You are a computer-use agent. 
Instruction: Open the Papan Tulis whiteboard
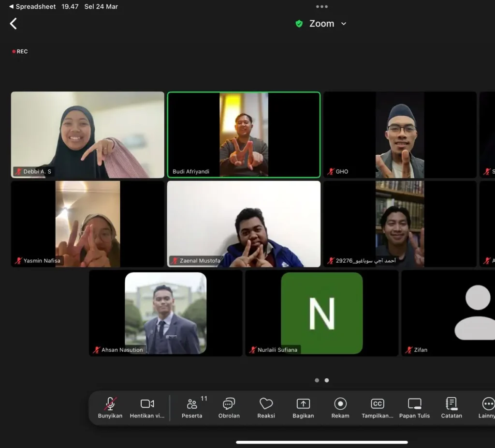tap(414, 407)
